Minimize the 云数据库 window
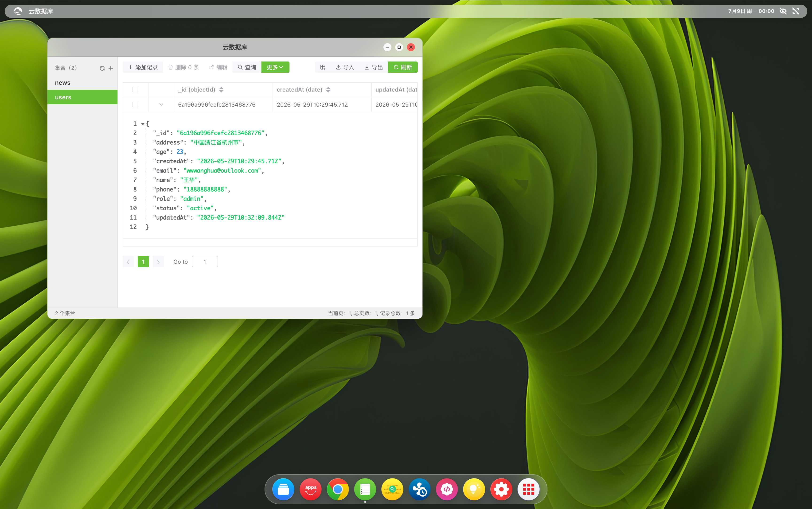The height and width of the screenshot is (509, 812). [x=387, y=47]
